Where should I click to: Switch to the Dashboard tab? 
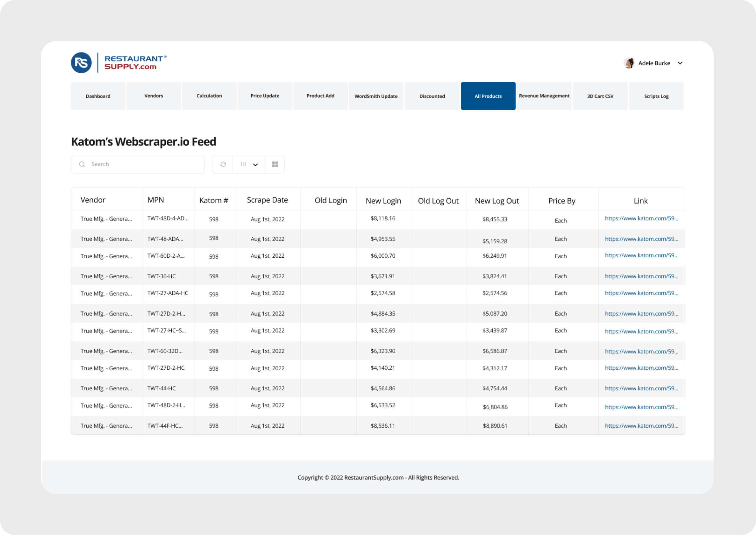click(x=98, y=96)
